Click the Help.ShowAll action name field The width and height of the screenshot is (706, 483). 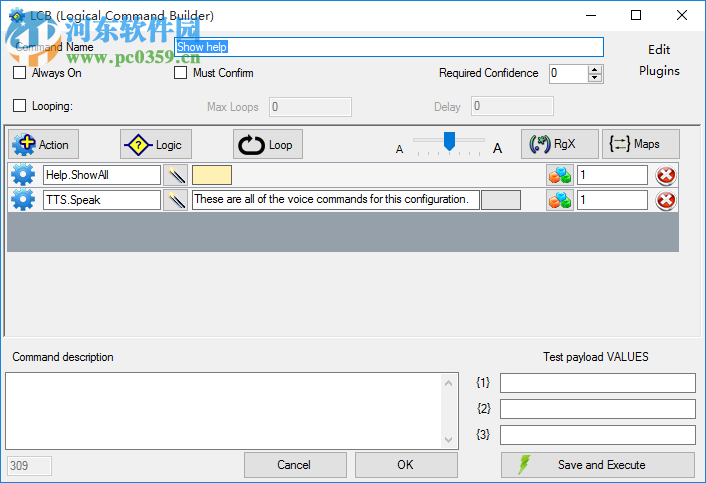click(x=102, y=175)
